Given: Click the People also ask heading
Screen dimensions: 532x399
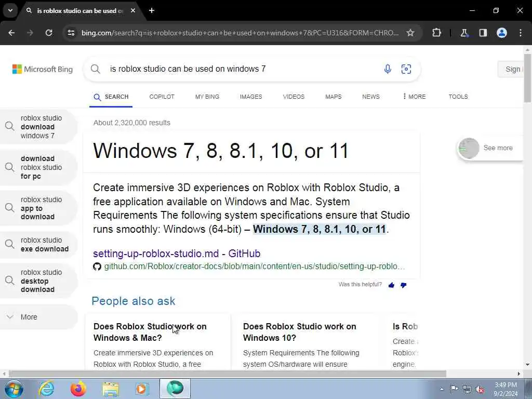Looking at the screenshot, I should [x=134, y=301].
